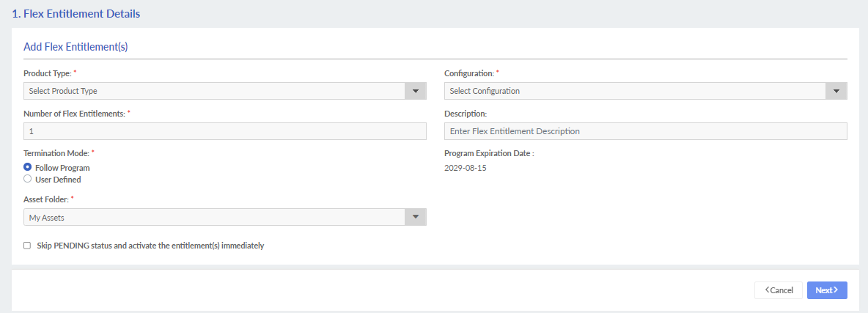
Task: Click the right chevron on Next
Action: coord(836,290)
